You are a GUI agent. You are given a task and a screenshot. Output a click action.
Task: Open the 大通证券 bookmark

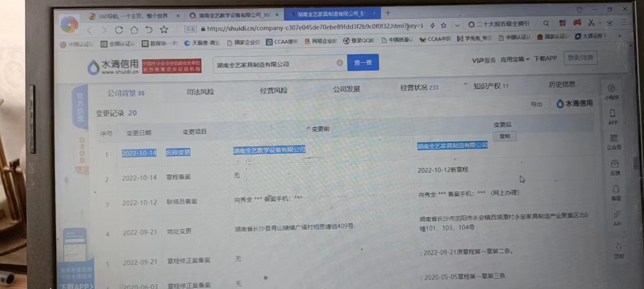pos(592,36)
